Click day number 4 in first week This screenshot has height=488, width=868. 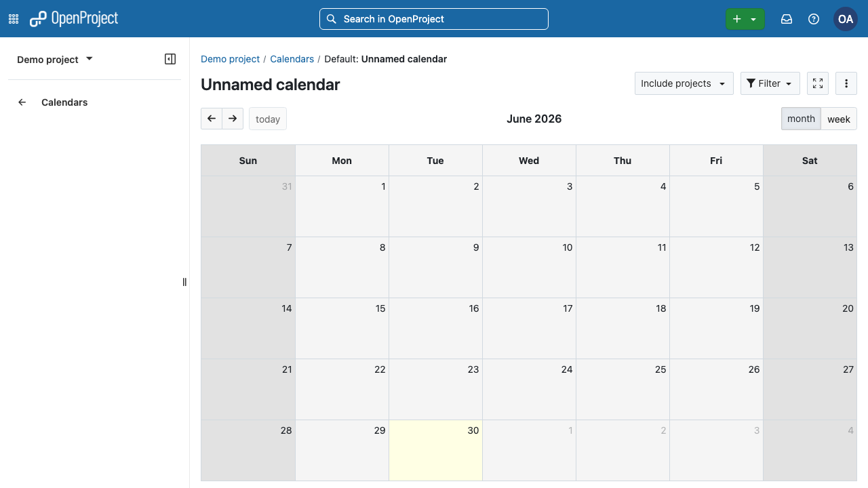[x=663, y=186]
